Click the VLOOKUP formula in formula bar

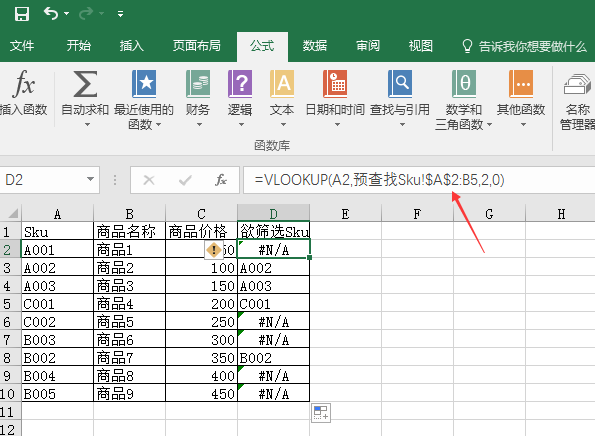point(379,180)
